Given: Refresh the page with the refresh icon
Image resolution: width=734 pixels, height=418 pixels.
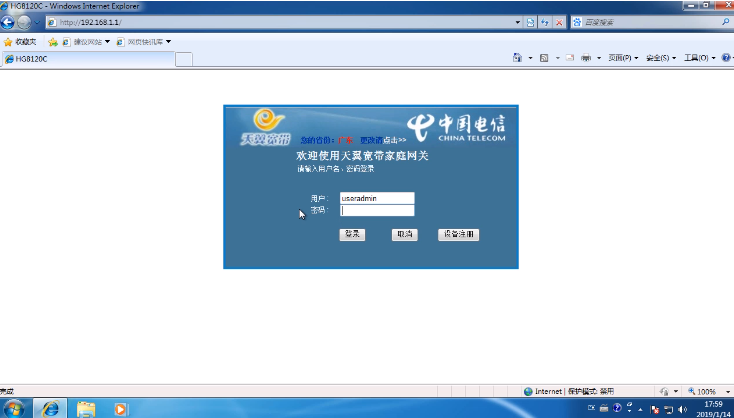Looking at the screenshot, I should (544, 22).
